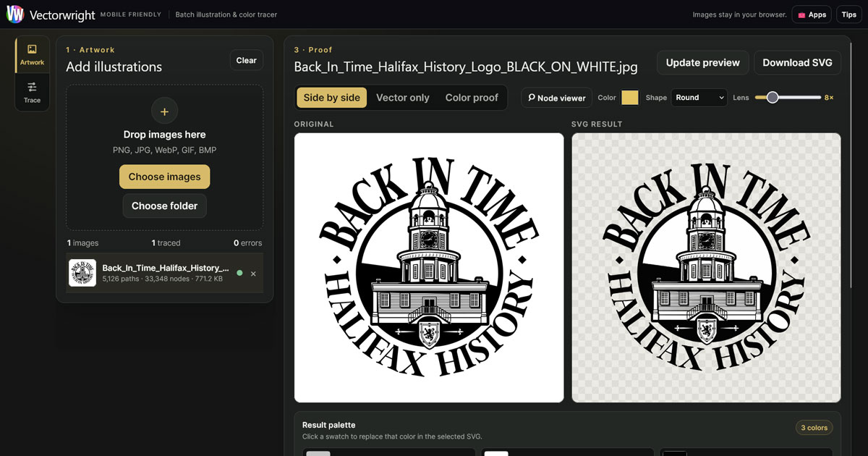Image resolution: width=868 pixels, height=456 pixels.
Task: Click Choose folder
Action: [x=165, y=206]
